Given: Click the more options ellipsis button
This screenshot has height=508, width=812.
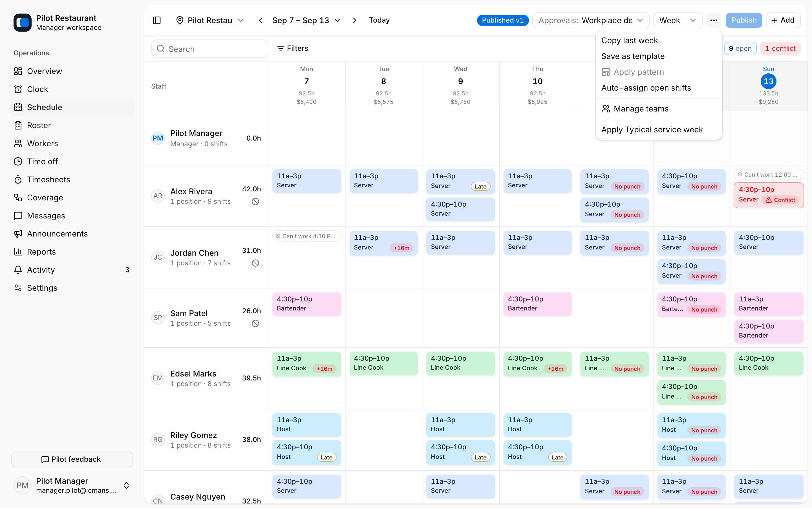Looking at the screenshot, I should tap(714, 20).
